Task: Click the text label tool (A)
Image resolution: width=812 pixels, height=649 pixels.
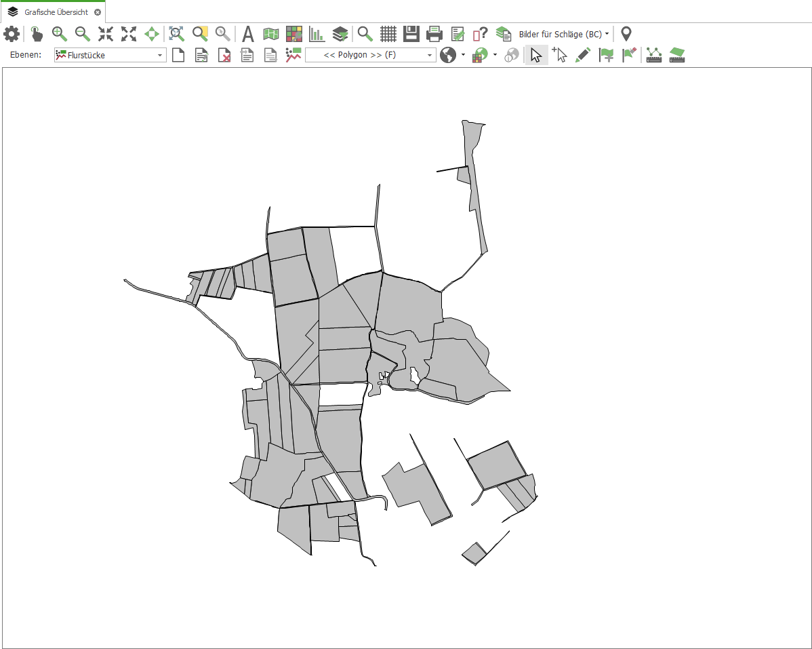Action: coord(248,34)
